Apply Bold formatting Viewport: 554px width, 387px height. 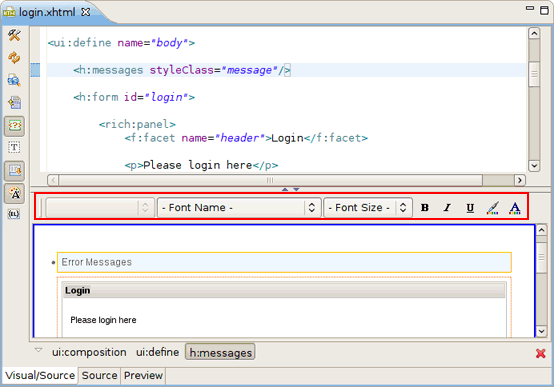tap(425, 207)
